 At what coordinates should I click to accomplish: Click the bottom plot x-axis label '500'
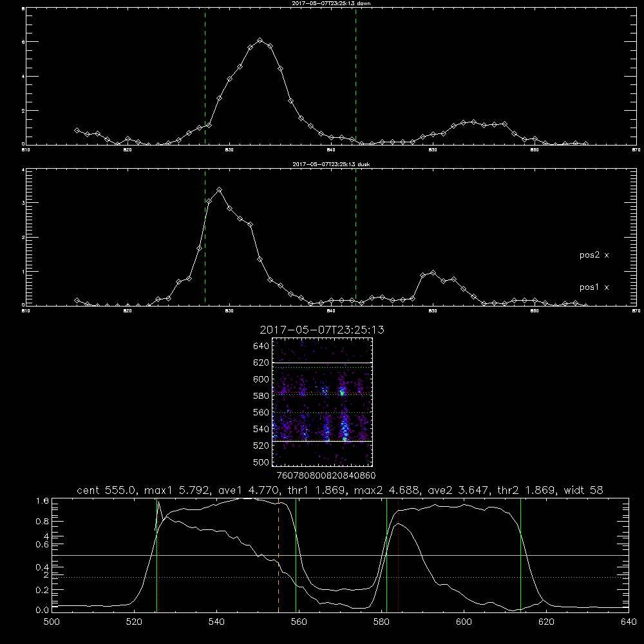coord(52,622)
